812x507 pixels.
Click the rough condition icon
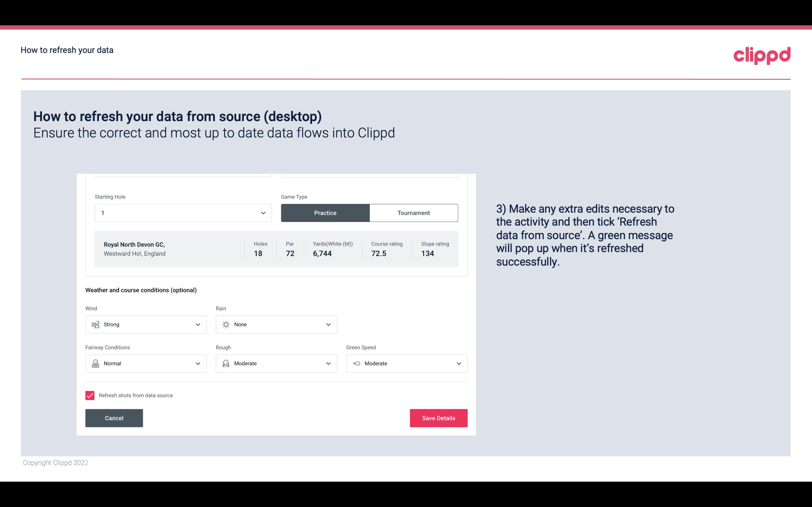[226, 363]
